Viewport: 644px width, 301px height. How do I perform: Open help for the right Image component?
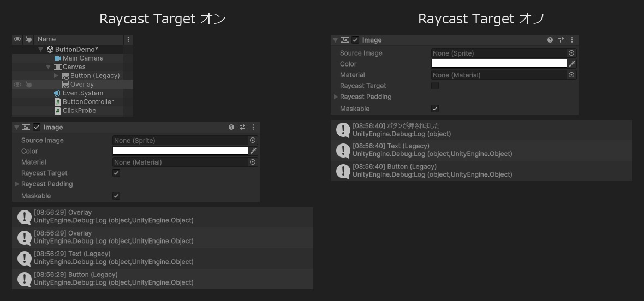[x=550, y=40]
